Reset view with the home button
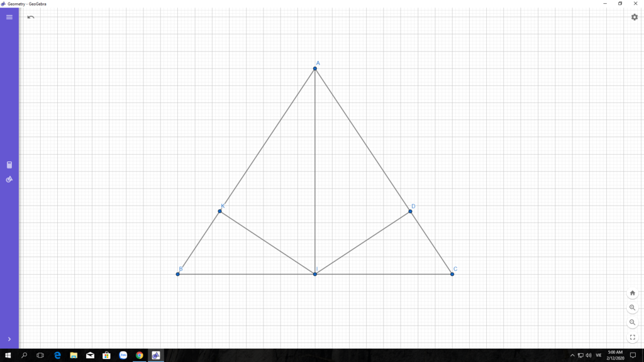644x362 pixels. (x=633, y=293)
